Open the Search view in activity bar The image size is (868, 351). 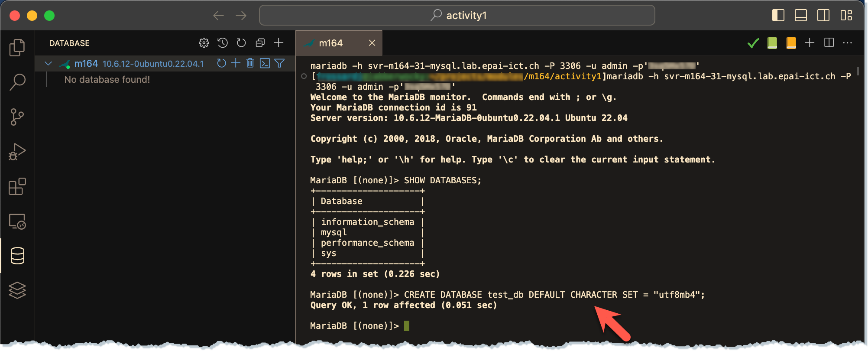pyautogui.click(x=17, y=82)
